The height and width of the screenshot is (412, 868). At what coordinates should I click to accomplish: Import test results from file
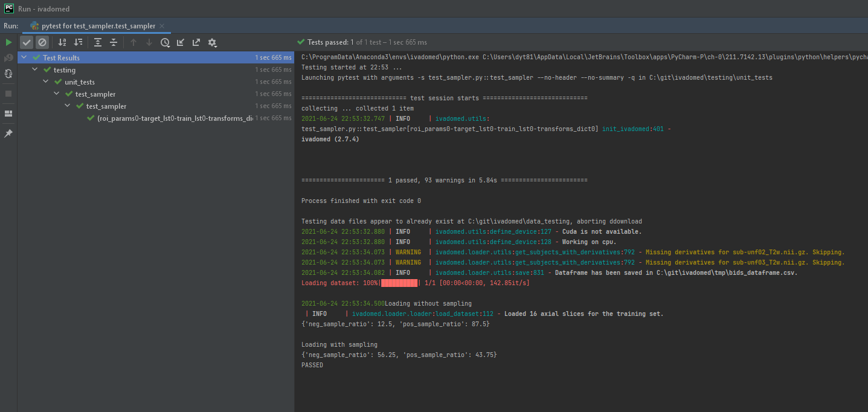pos(181,42)
